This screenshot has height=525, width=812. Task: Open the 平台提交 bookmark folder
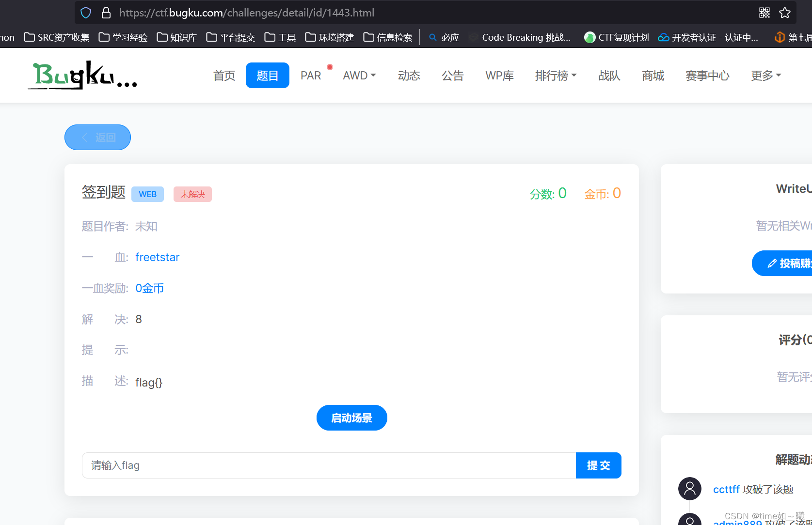[231, 37]
